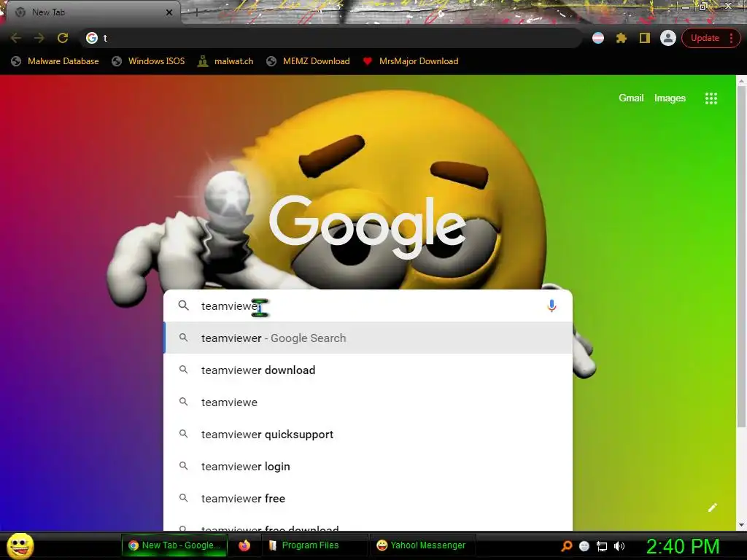This screenshot has height=560, width=747.
Task: Click the tray smiley face icon
Action: pos(584,546)
